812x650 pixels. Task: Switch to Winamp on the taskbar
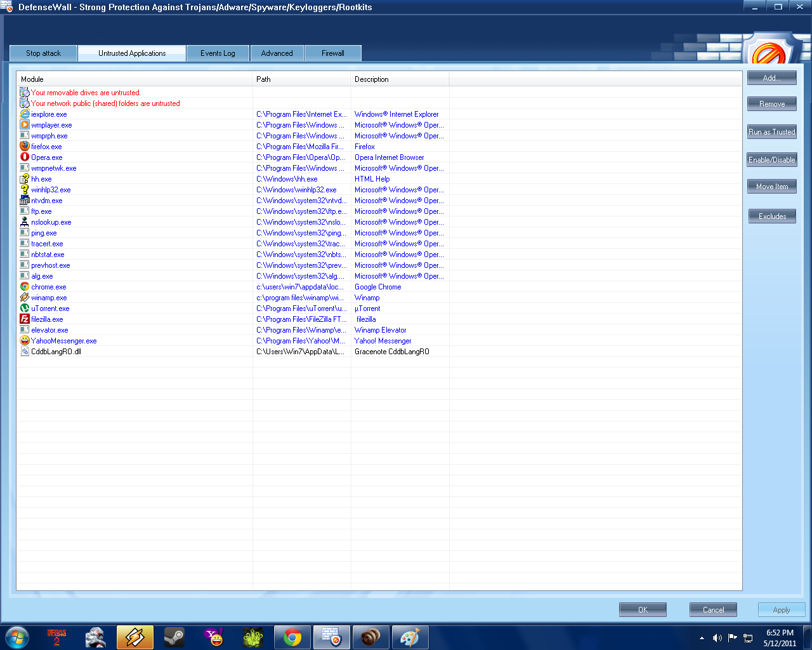(135, 637)
